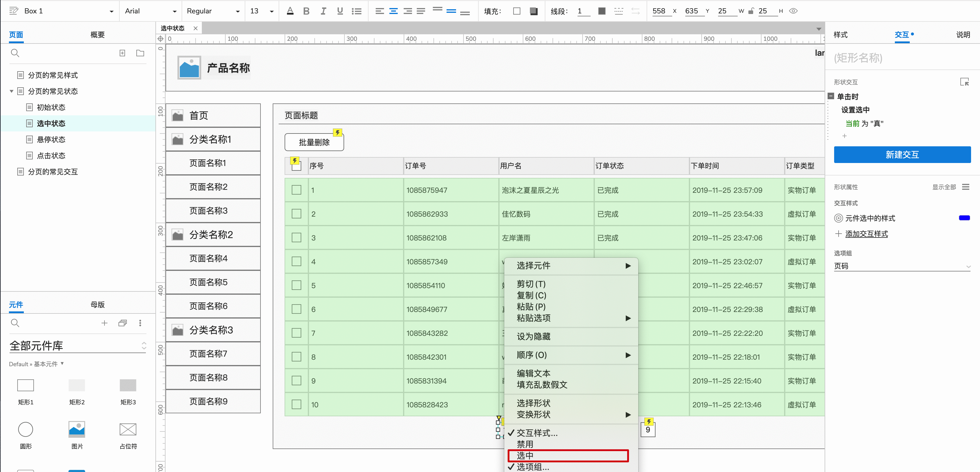Image resolution: width=980 pixels, height=472 pixels.
Task: Align text left
Action: point(379,11)
